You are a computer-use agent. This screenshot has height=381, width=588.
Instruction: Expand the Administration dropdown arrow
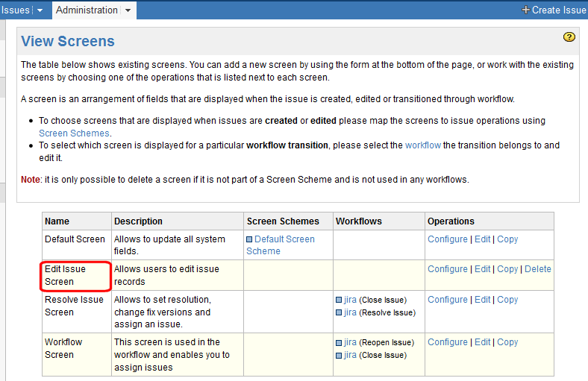[128, 10]
